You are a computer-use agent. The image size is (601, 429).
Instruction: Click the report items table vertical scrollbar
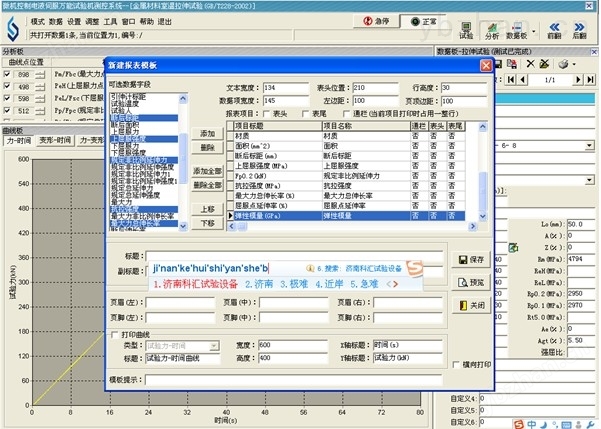[x=479, y=160]
